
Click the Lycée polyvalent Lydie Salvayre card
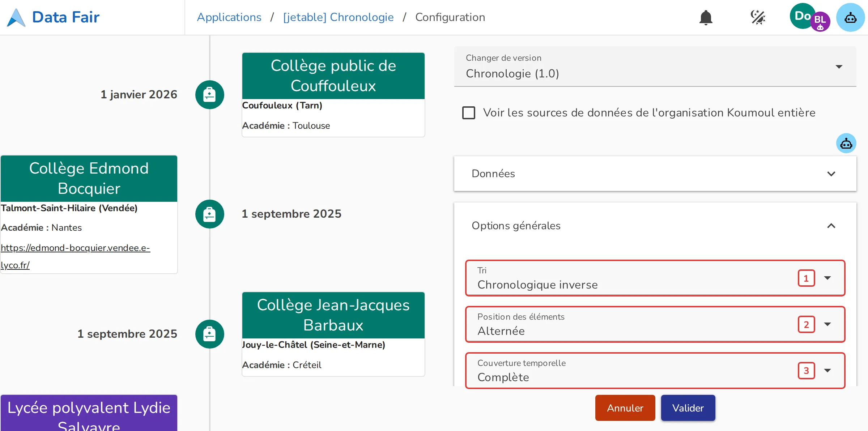tap(89, 413)
